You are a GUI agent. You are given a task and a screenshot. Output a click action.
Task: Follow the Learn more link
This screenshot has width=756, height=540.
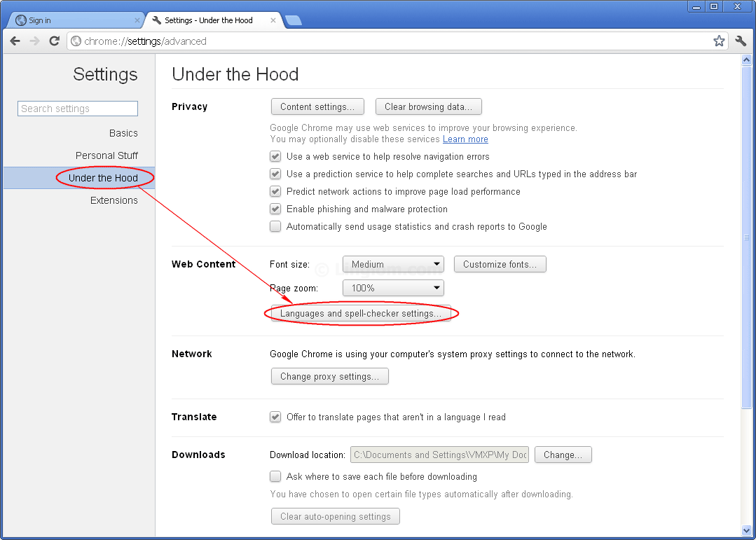click(465, 139)
